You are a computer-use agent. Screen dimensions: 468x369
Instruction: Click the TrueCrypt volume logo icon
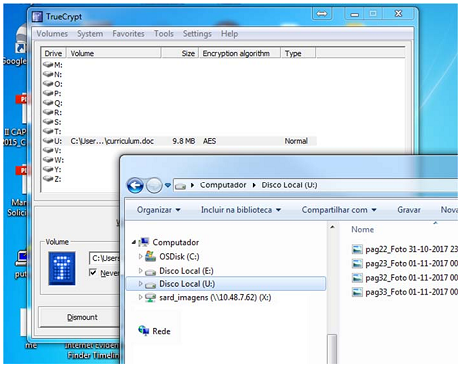tap(62, 268)
